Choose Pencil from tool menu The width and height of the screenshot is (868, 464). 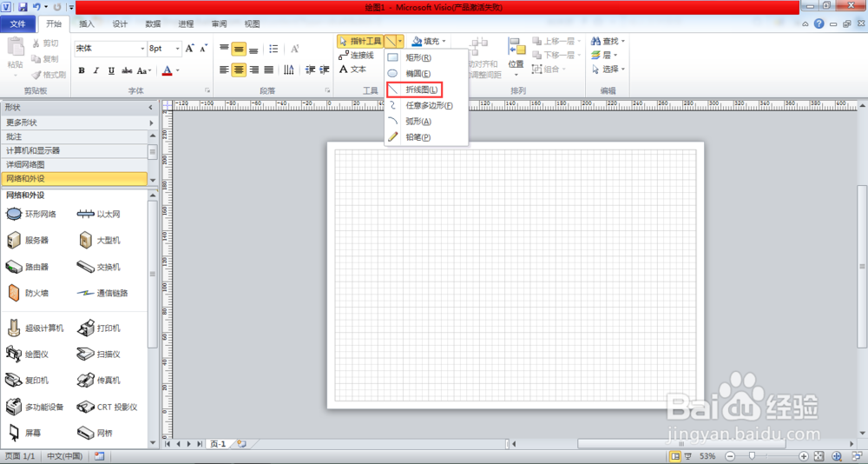[426, 137]
